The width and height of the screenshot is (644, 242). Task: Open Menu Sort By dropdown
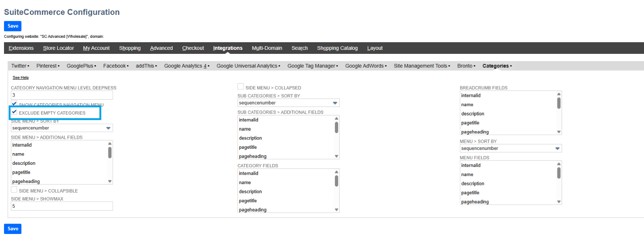[510, 148]
